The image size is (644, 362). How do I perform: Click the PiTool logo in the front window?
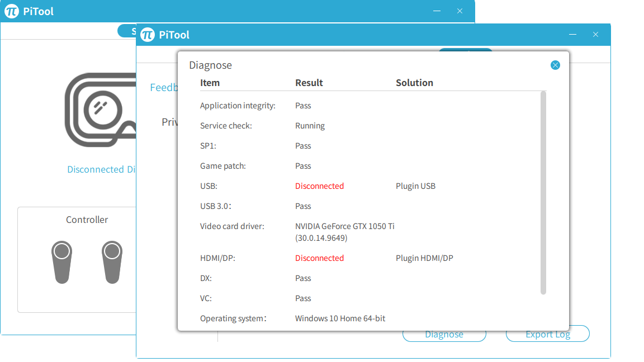coord(148,35)
